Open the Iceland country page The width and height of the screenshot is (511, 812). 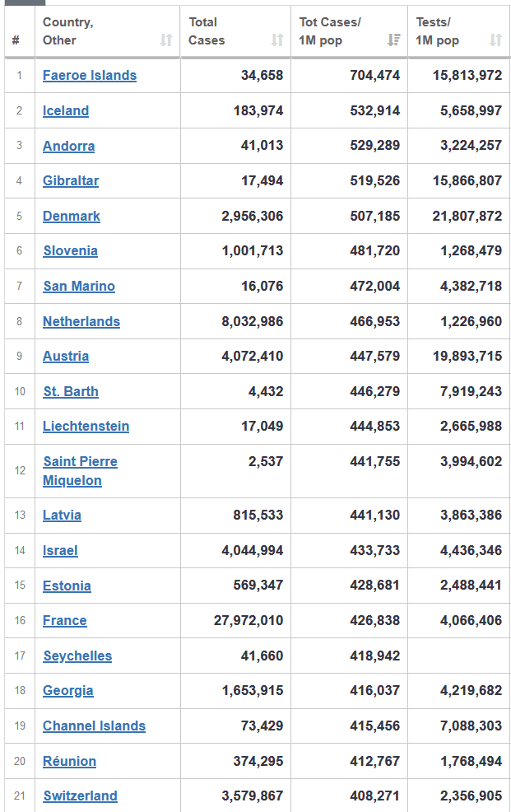66,111
